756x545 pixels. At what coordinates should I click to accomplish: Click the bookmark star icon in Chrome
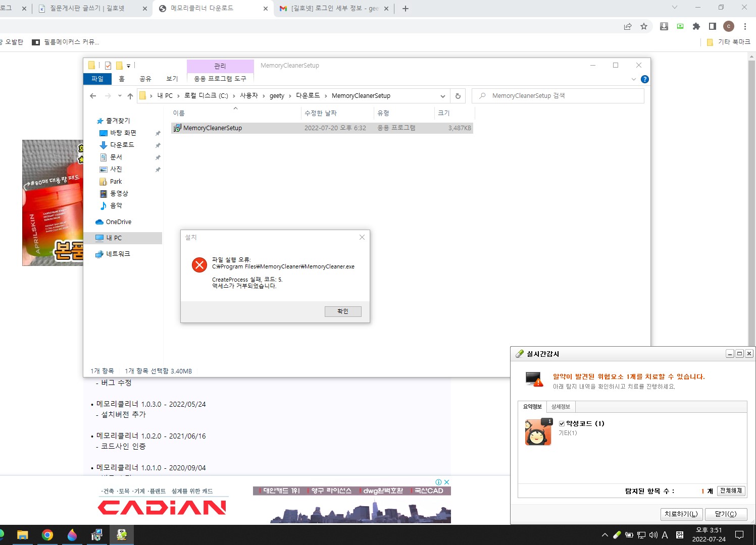click(x=644, y=26)
